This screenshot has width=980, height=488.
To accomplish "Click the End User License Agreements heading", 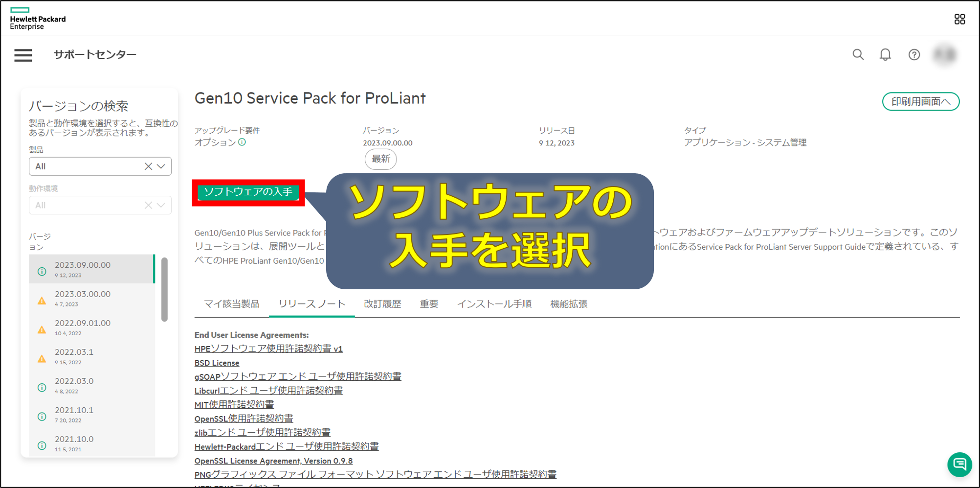I will 251,335.
